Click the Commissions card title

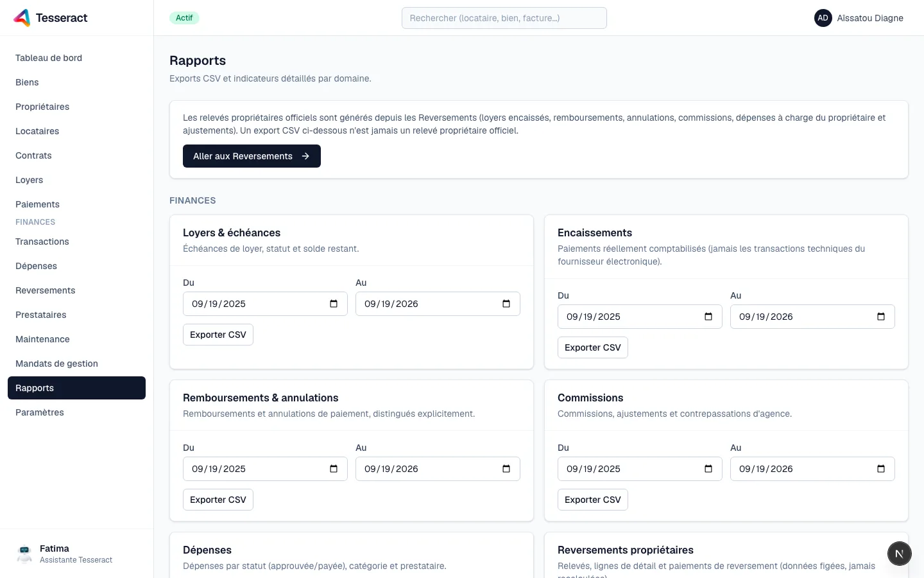[590, 398]
